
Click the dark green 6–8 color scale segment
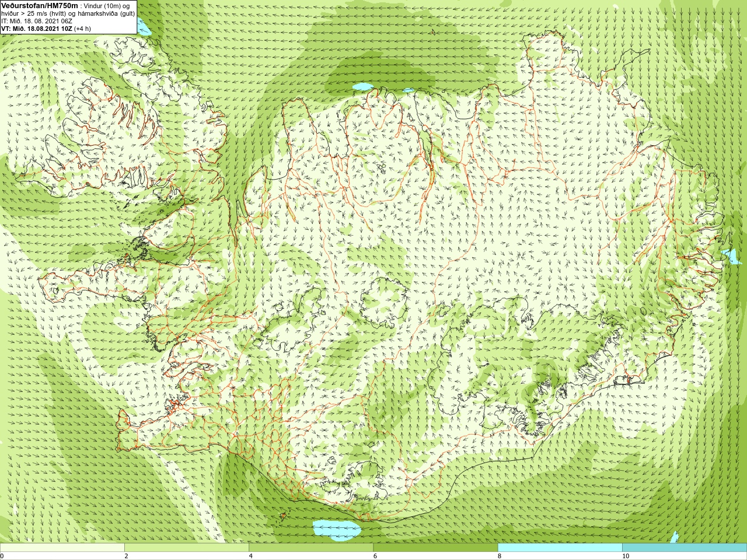click(435, 548)
